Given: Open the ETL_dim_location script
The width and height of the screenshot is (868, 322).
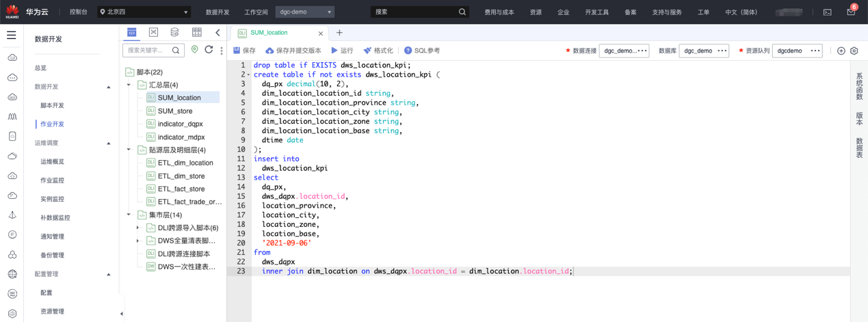Looking at the screenshot, I should (x=185, y=163).
